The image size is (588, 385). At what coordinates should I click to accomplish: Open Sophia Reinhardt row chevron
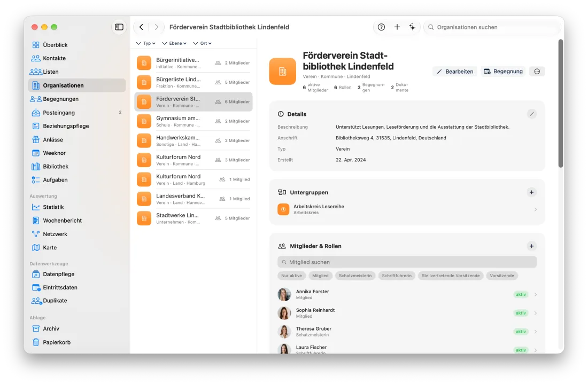pos(535,313)
